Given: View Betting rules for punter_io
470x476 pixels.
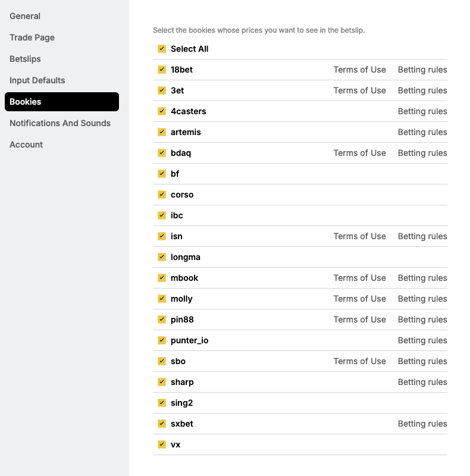Looking at the screenshot, I should 422,340.
